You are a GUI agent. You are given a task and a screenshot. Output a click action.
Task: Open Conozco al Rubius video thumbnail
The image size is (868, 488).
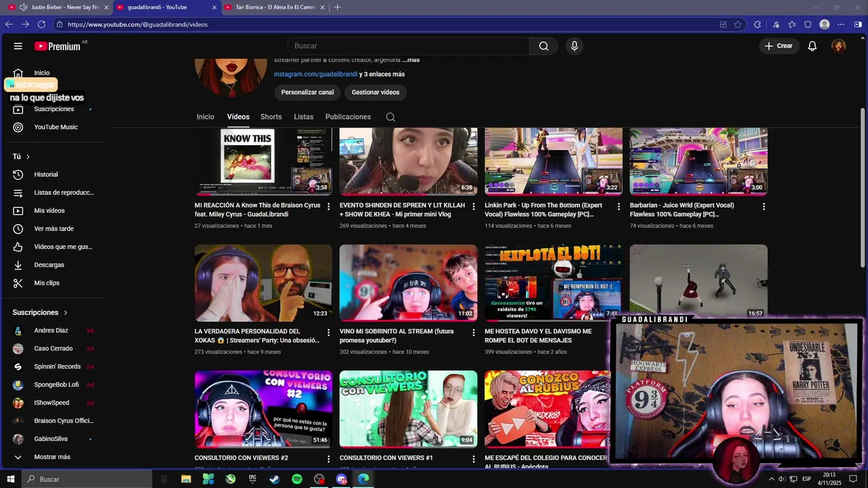548,409
